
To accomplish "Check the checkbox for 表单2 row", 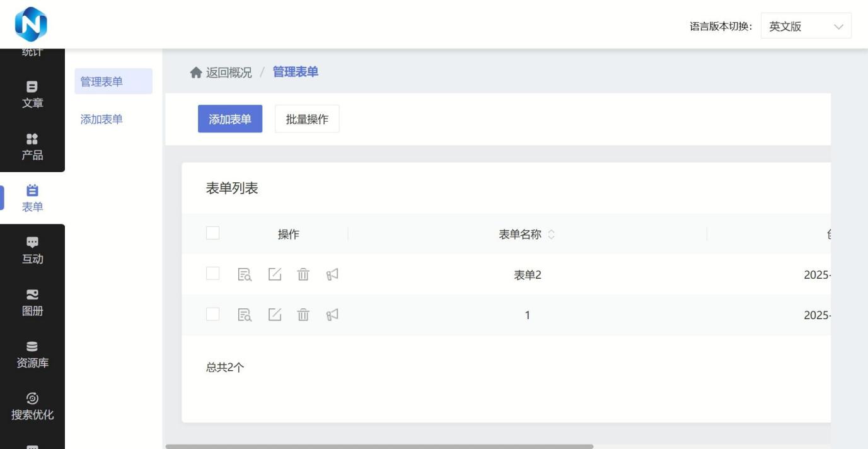I will 213,274.
